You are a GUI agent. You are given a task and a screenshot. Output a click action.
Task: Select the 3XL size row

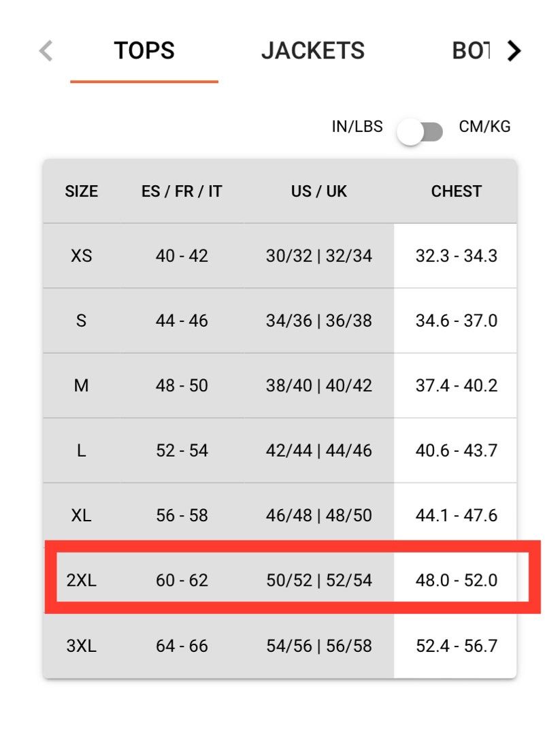click(280, 646)
